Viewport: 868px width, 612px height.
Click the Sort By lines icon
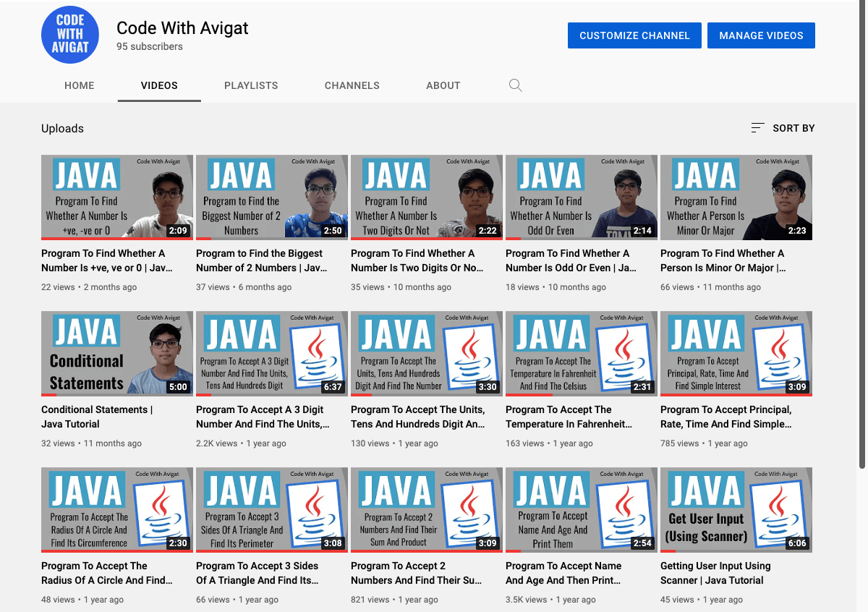(x=757, y=128)
